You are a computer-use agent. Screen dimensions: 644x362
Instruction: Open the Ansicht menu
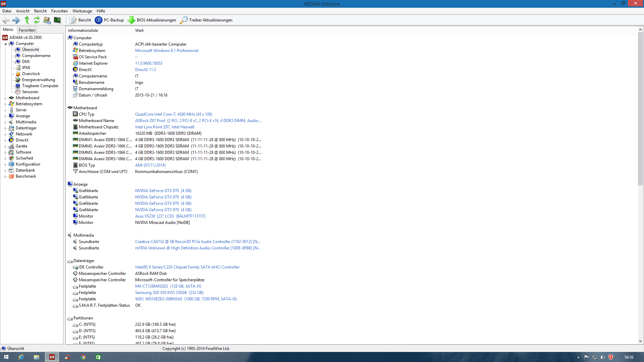pos(23,11)
